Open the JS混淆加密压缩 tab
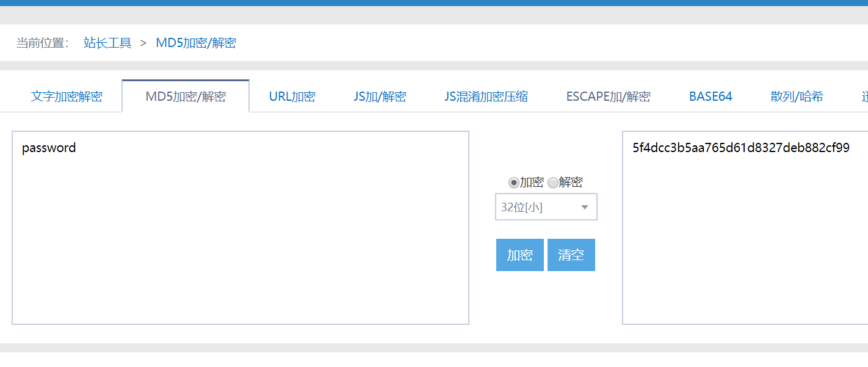The height and width of the screenshot is (367, 868). click(x=486, y=96)
